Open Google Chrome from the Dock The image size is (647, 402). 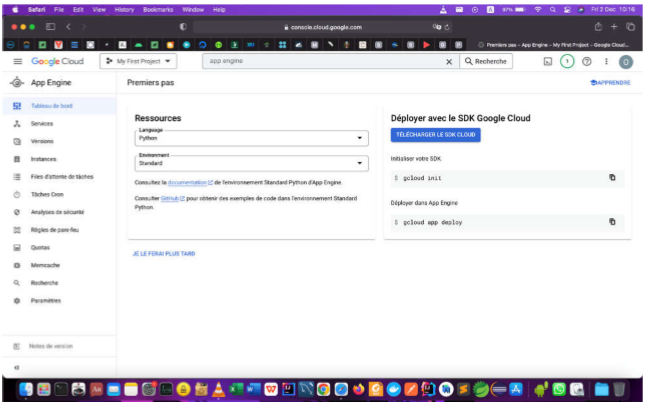(x=324, y=389)
